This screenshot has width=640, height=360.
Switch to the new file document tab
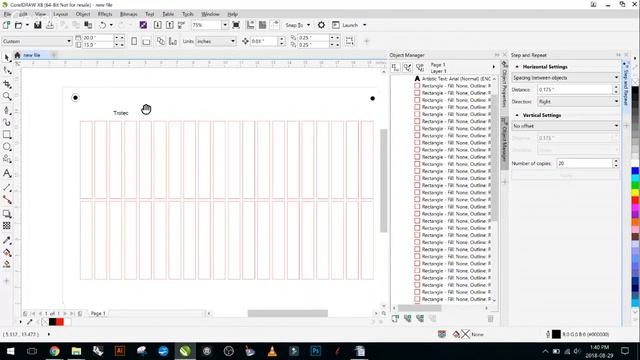31,55
